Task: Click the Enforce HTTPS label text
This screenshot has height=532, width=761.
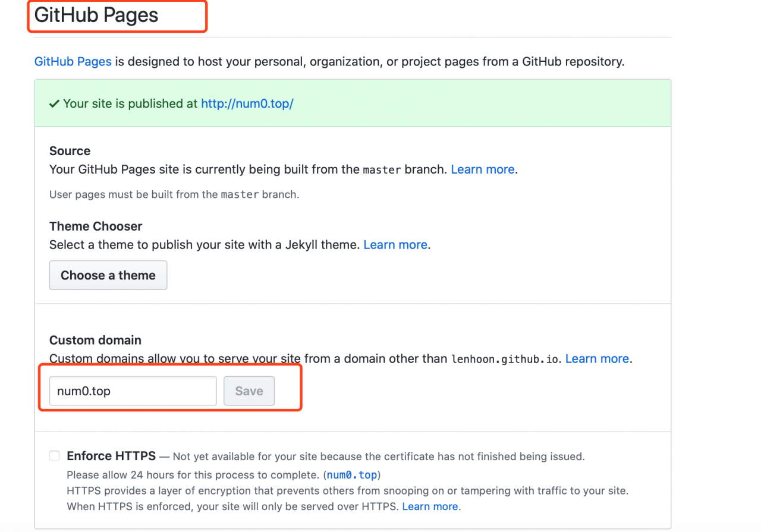Action: 111,456
